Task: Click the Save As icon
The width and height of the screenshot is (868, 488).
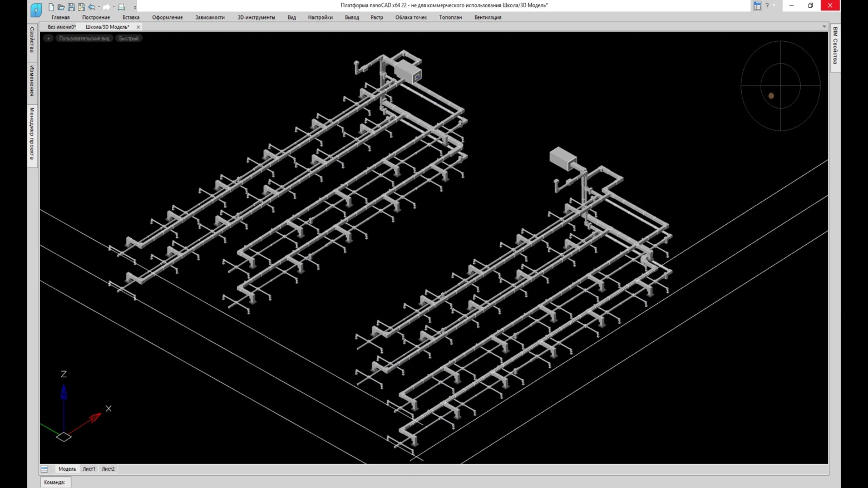Action: pos(81,7)
